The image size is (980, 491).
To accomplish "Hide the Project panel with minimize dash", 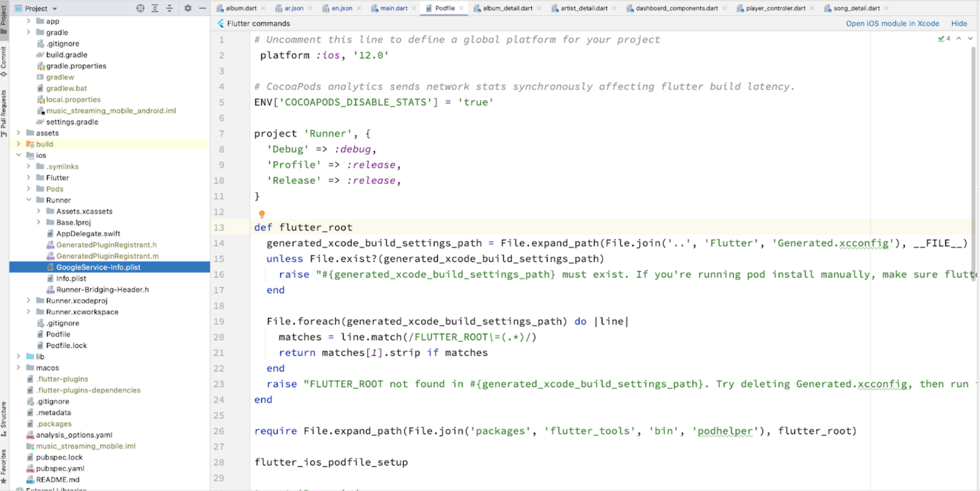I will 203,8.
